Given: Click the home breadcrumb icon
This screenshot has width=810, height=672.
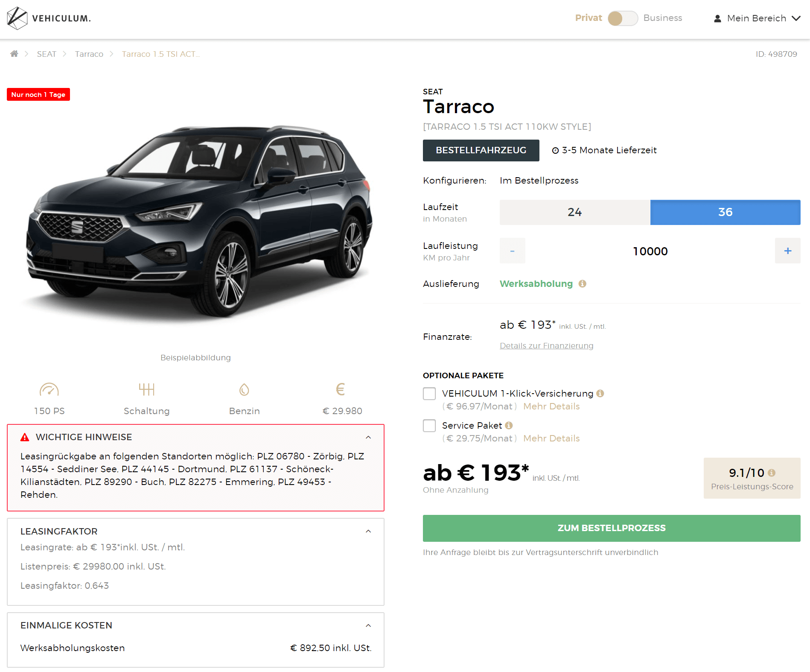Looking at the screenshot, I should pos(14,54).
